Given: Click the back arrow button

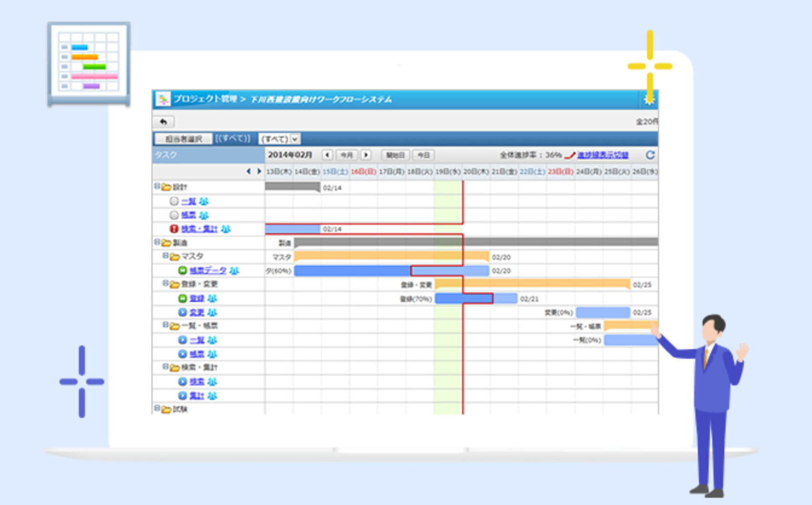Looking at the screenshot, I should (163, 122).
